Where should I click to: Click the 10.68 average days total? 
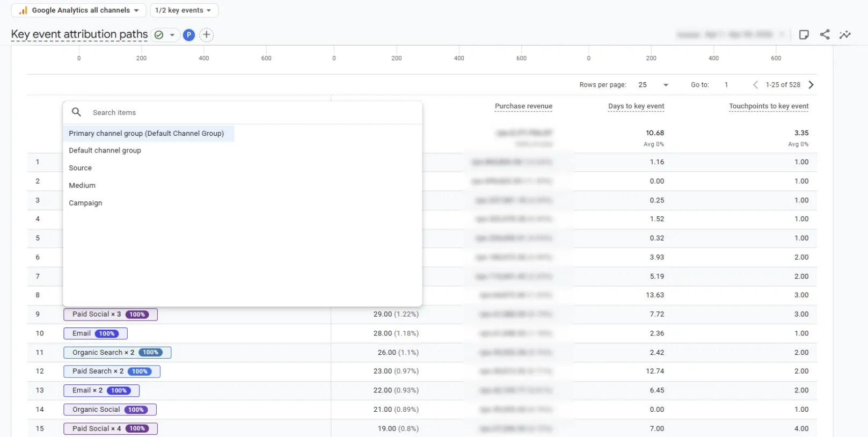pyautogui.click(x=655, y=133)
